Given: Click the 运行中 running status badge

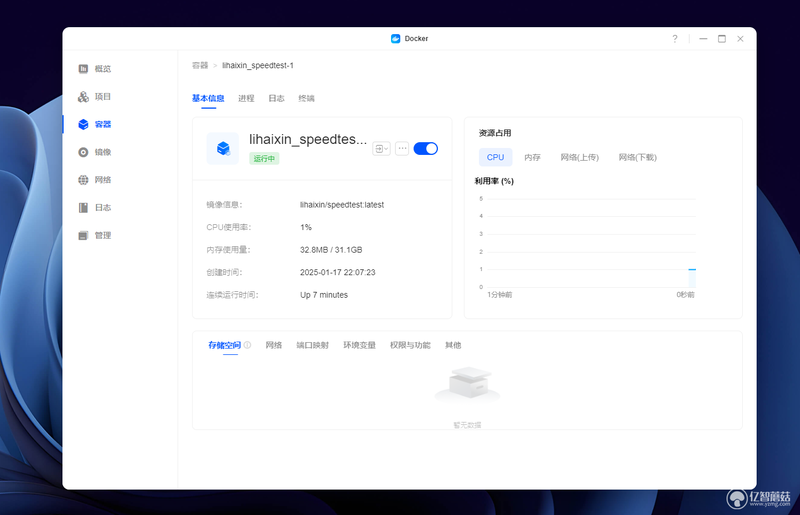Looking at the screenshot, I should [x=264, y=158].
